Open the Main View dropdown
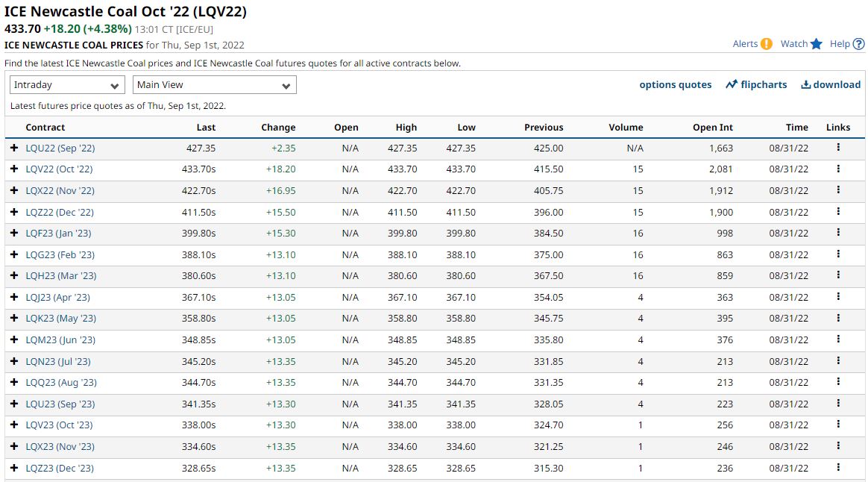The image size is (868, 482). 214,85
